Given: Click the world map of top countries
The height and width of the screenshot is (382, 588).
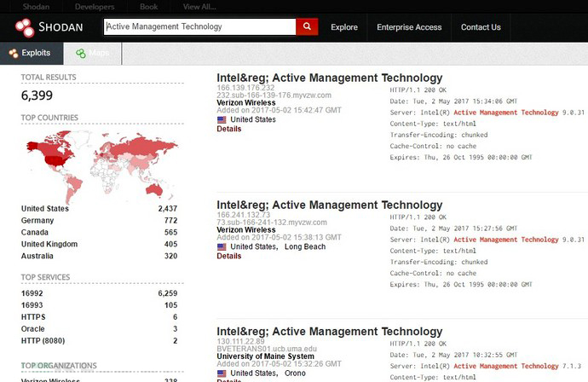Looking at the screenshot, I should coord(102,165).
